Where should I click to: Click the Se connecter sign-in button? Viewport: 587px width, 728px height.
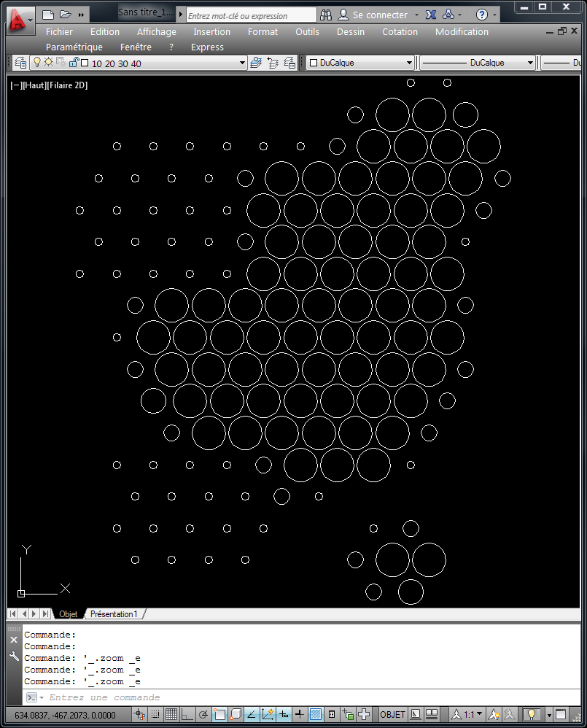click(x=379, y=15)
